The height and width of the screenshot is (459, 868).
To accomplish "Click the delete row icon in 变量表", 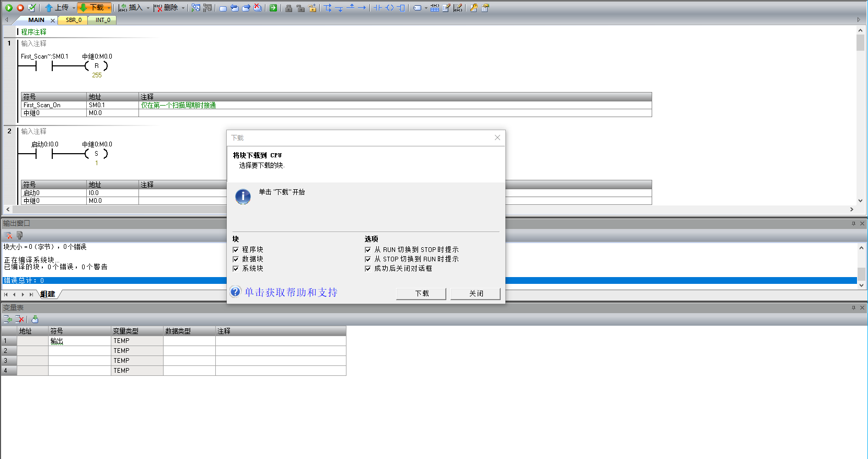I will 20,319.
